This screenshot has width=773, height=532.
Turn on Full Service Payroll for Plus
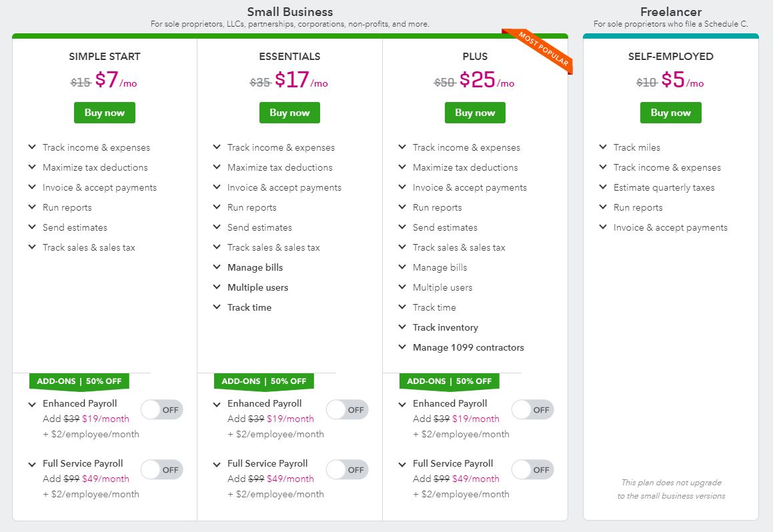click(x=532, y=470)
